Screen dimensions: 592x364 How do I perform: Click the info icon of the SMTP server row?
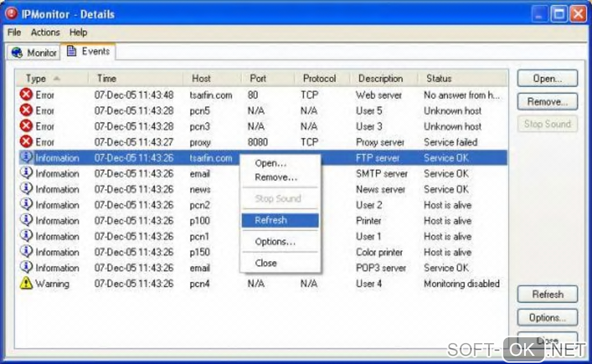coord(26,172)
